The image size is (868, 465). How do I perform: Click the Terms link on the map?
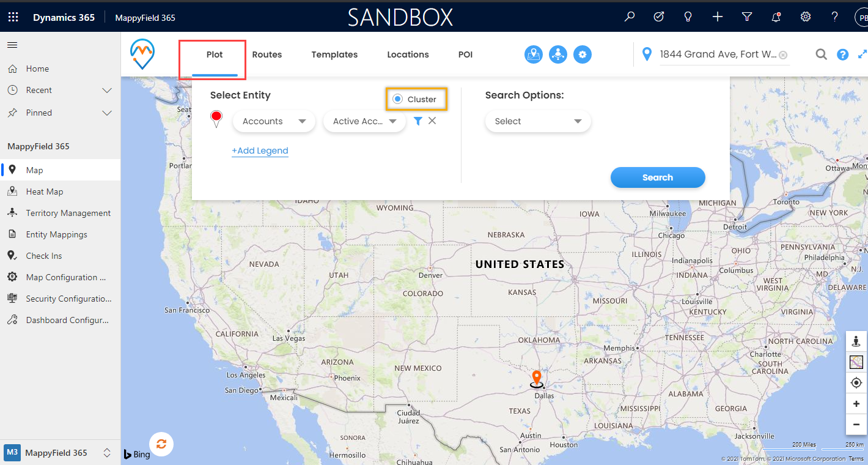click(x=856, y=459)
